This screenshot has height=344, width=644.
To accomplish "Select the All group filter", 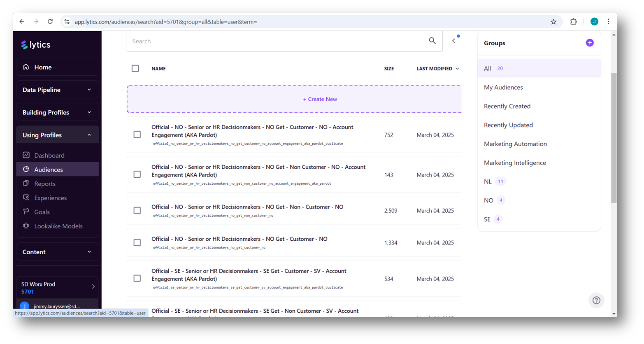I will (539, 68).
